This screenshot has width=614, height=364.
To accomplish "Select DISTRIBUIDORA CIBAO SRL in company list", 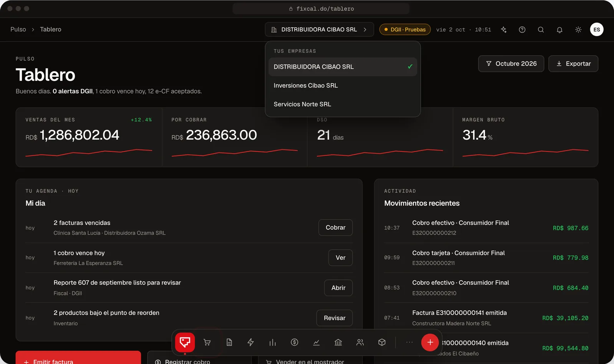I will click(x=343, y=67).
